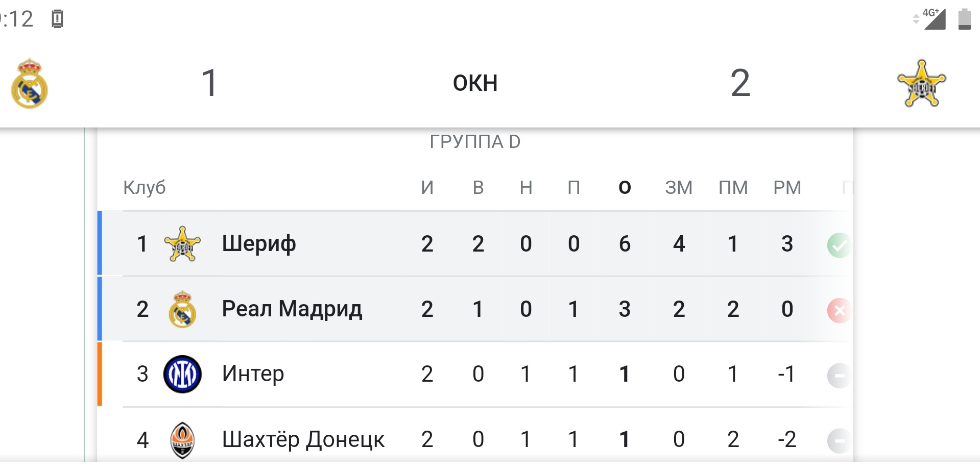This screenshot has width=980, height=472.
Task: Tap the gray draw icon for Интер
Action: tap(839, 376)
